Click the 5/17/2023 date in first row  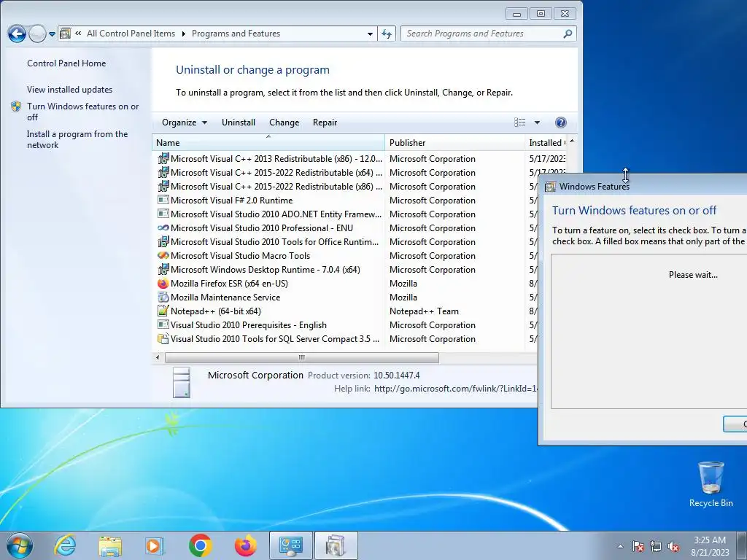(547, 158)
